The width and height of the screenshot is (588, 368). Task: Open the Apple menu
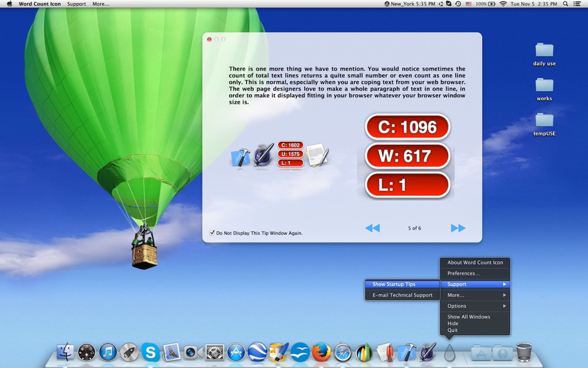[x=9, y=4]
